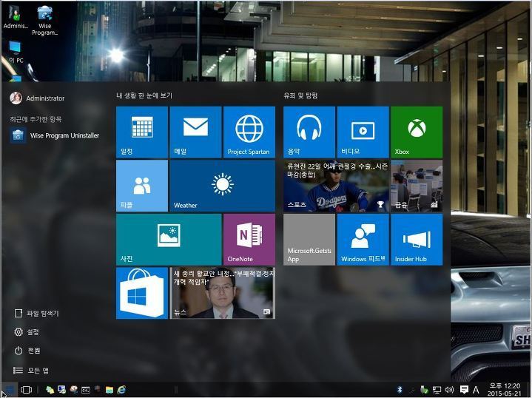Screen dimensions: 532x398
Task: Open the 일정 calendar tile
Action: tap(142, 132)
